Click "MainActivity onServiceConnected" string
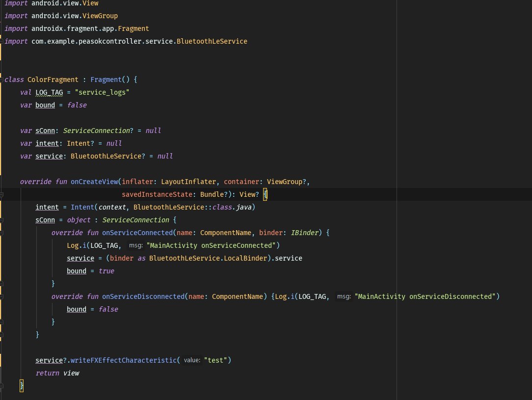Viewport: 532px width, 400px height. tap(211, 245)
